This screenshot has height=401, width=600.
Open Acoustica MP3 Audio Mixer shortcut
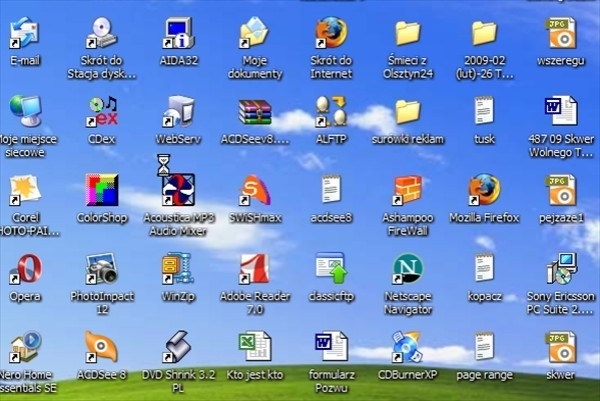tap(178, 190)
